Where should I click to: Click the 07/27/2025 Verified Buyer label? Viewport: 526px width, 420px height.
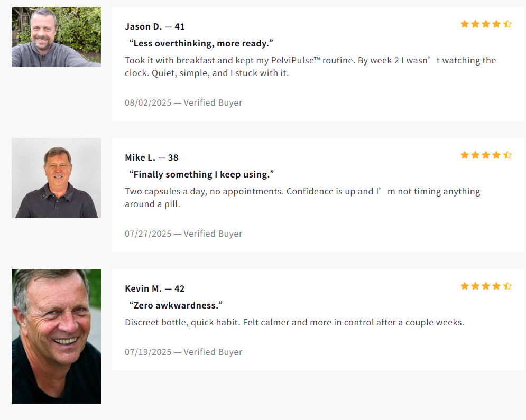183,234
